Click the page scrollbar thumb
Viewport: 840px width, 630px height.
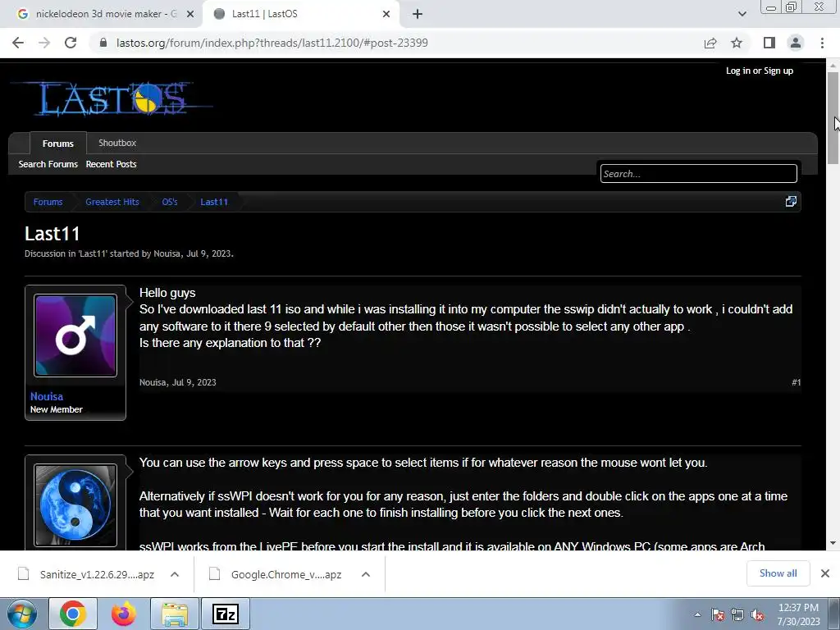833,118
